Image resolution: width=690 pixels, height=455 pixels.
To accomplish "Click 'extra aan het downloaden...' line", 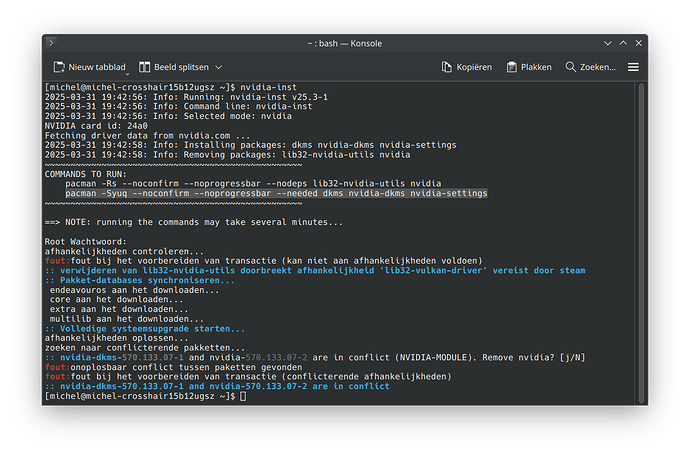I will [119, 309].
